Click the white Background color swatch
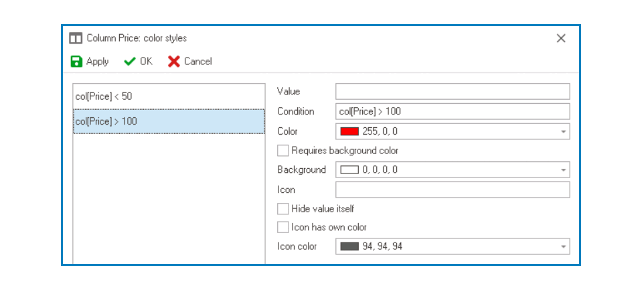The width and height of the screenshot is (644, 290). (x=349, y=170)
